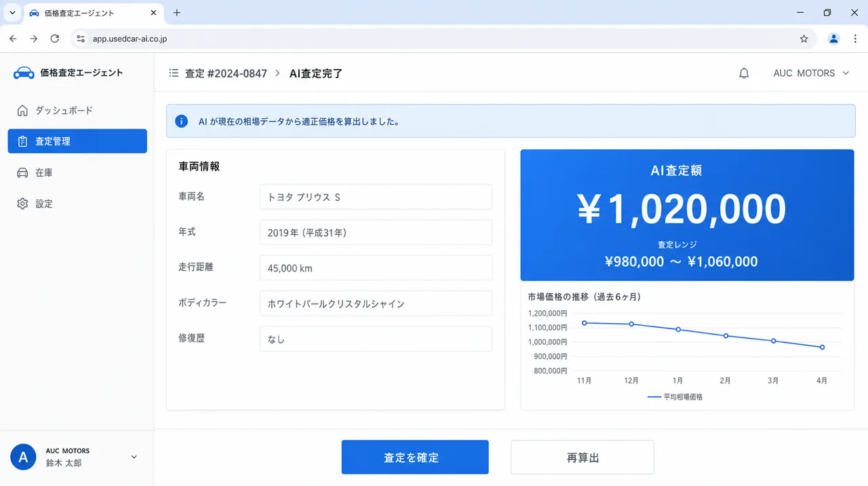Go back using the browser back arrow
This screenshot has height=486, width=868.
13,39
